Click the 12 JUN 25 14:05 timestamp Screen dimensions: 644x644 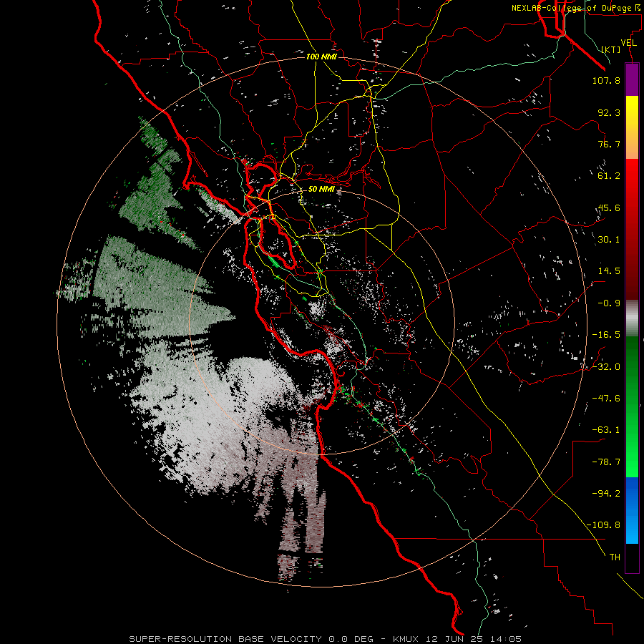(x=474, y=639)
